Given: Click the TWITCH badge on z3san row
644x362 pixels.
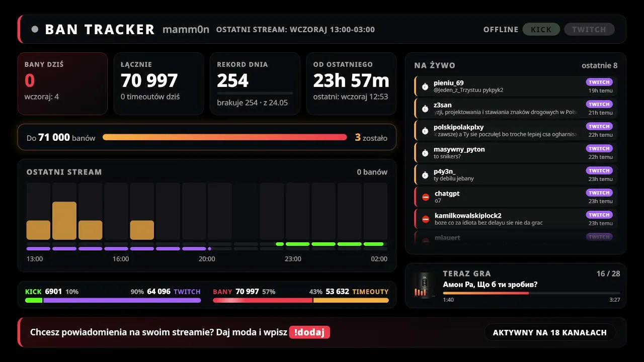Looking at the screenshot, I should [x=599, y=104].
